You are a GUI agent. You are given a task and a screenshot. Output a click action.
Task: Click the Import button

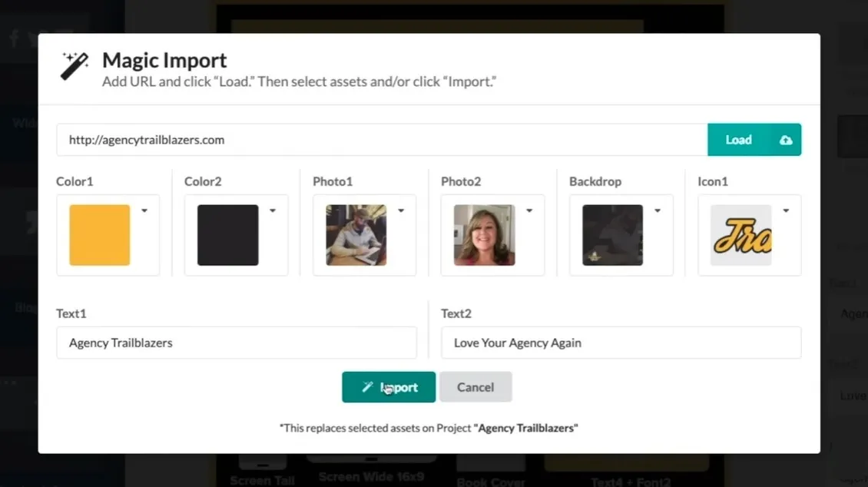389,387
